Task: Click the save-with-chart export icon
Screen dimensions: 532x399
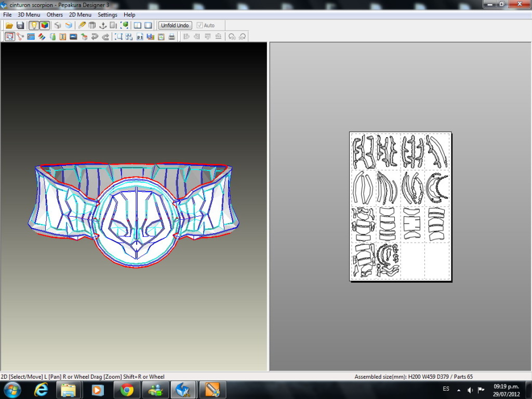Action: [x=150, y=37]
